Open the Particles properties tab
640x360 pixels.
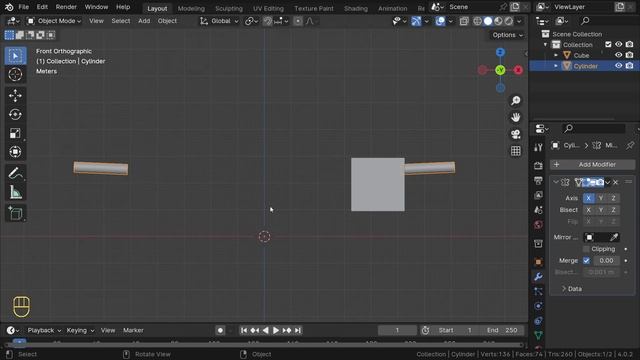pyautogui.click(x=538, y=291)
